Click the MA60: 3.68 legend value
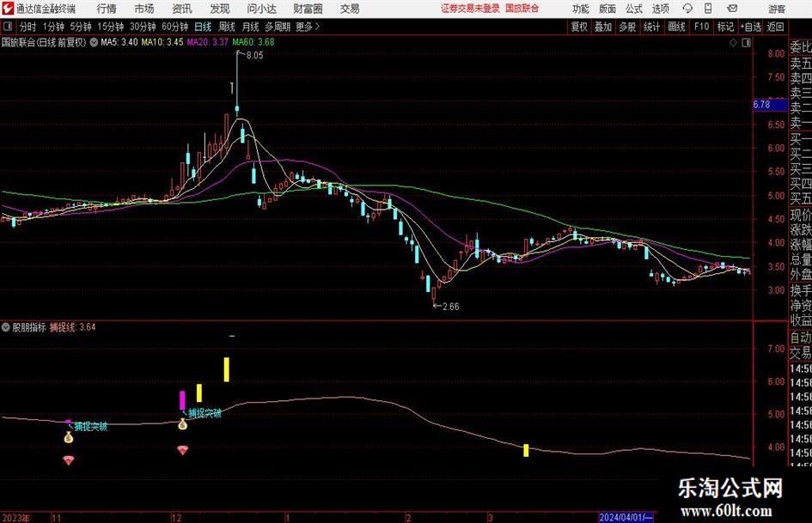Viewport: 812px width, 523px height. click(253, 42)
